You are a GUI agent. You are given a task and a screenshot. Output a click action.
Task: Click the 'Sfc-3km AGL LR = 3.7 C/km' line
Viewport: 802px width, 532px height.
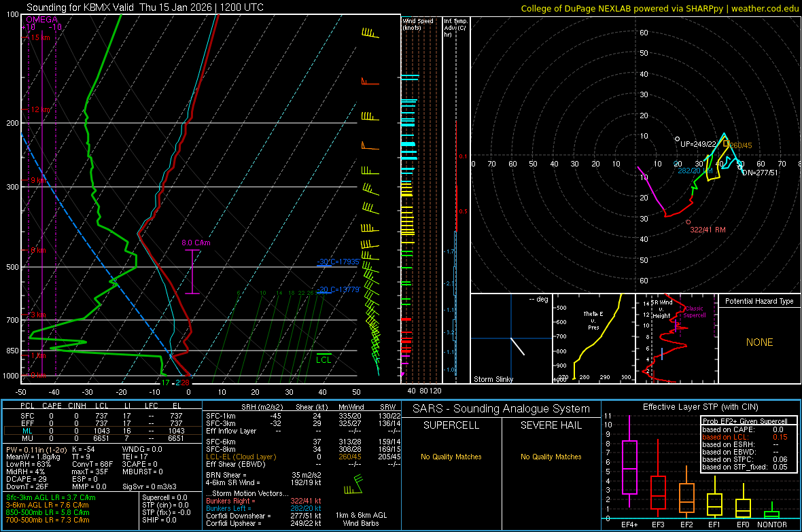click(51, 497)
